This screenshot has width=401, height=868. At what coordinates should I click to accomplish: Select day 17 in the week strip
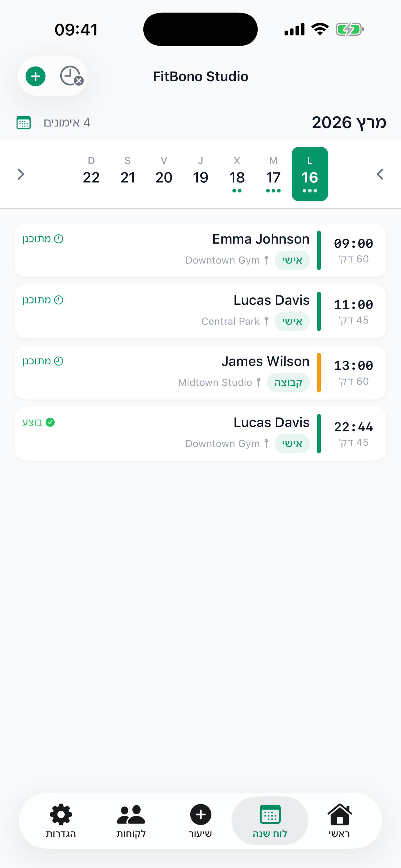coord(273,175)
